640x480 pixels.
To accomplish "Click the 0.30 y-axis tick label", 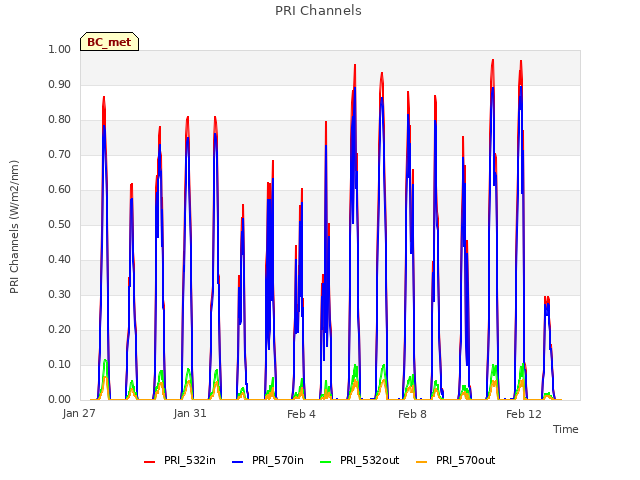I will coord(60,295).
